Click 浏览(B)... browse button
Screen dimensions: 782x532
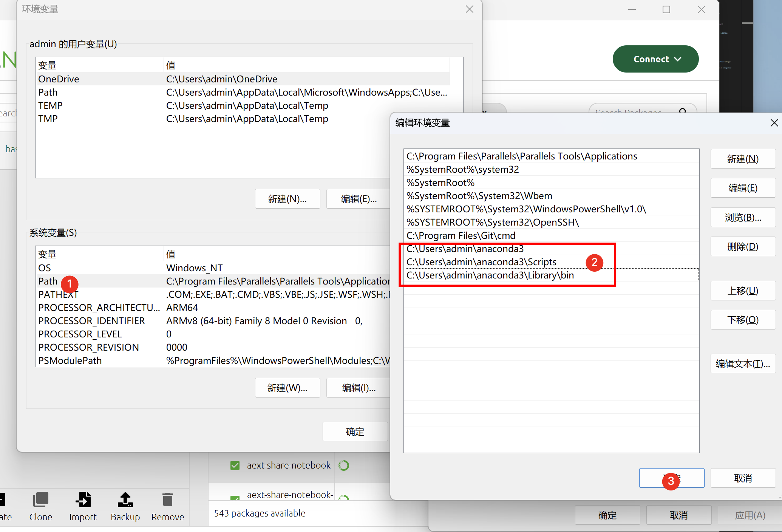[x=742, y=218]
